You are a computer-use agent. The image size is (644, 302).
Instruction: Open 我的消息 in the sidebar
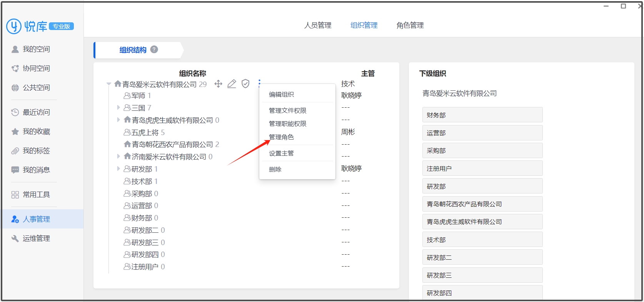click(36, 170)
